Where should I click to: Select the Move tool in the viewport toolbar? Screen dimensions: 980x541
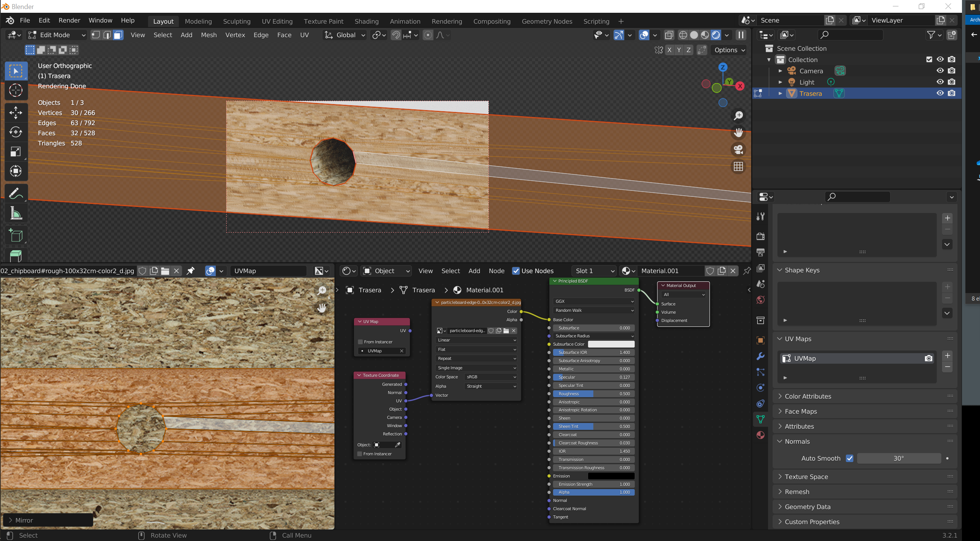click(x=16, y=113)
